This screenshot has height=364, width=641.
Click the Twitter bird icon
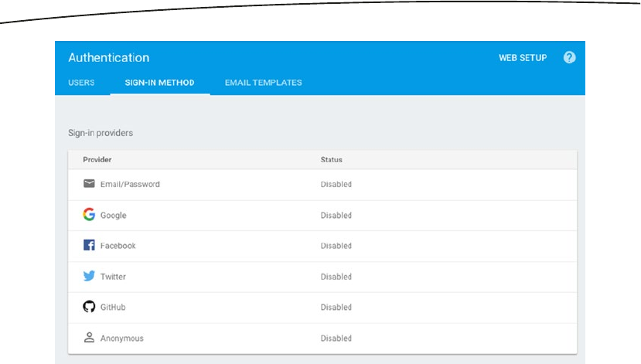pos(89,276)
